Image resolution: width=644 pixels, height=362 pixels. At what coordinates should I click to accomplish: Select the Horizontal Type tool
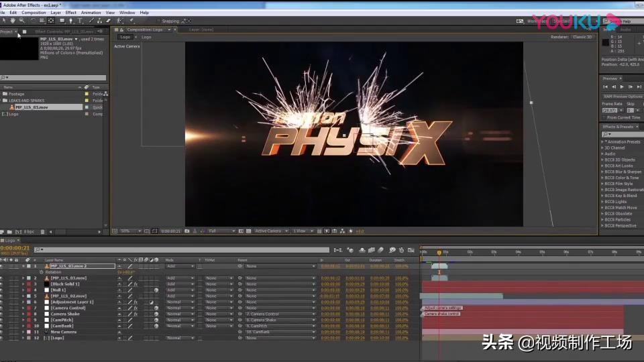[80, 21]
